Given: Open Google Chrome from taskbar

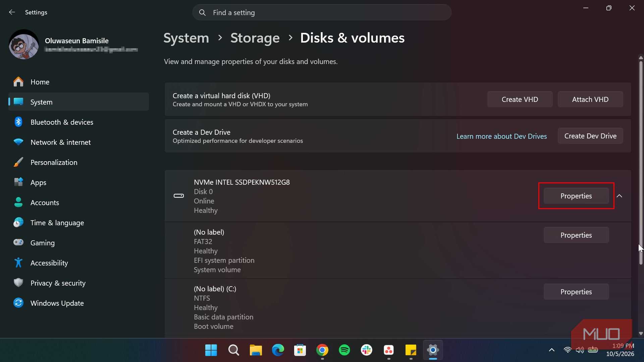Looking at the screenshot, I should coord(322,350).
